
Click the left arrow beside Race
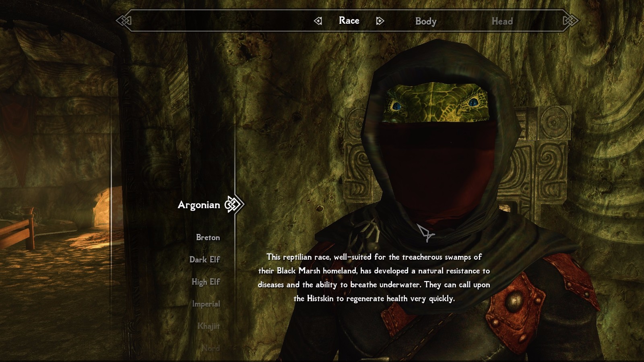click(318, 21)
